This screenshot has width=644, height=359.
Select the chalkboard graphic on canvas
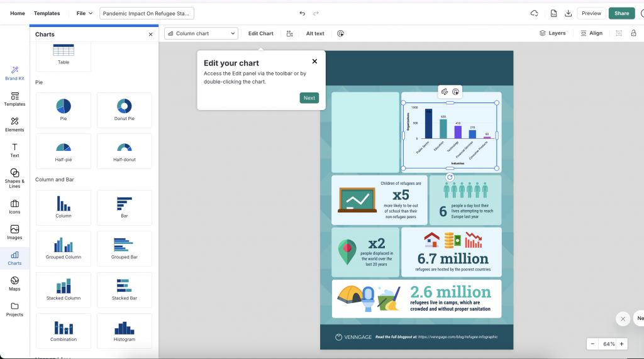[x=357, y=200]
